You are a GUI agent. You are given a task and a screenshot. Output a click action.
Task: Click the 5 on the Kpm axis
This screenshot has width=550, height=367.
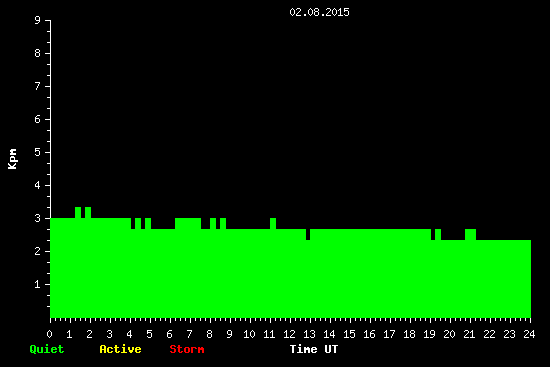(x=38, y=152)
